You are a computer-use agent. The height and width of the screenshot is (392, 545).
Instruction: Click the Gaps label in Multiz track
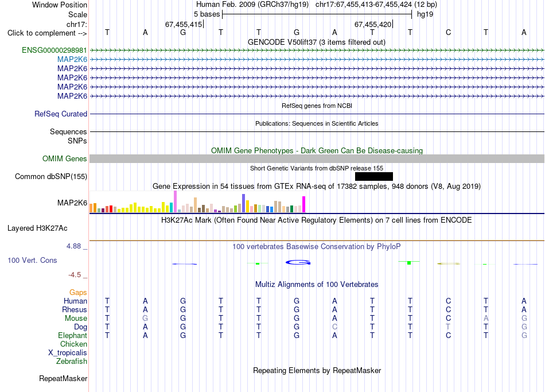point(78,293)
